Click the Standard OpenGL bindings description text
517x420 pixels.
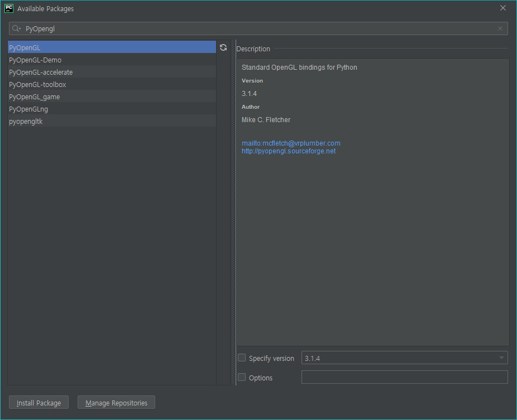pos(299,67)
